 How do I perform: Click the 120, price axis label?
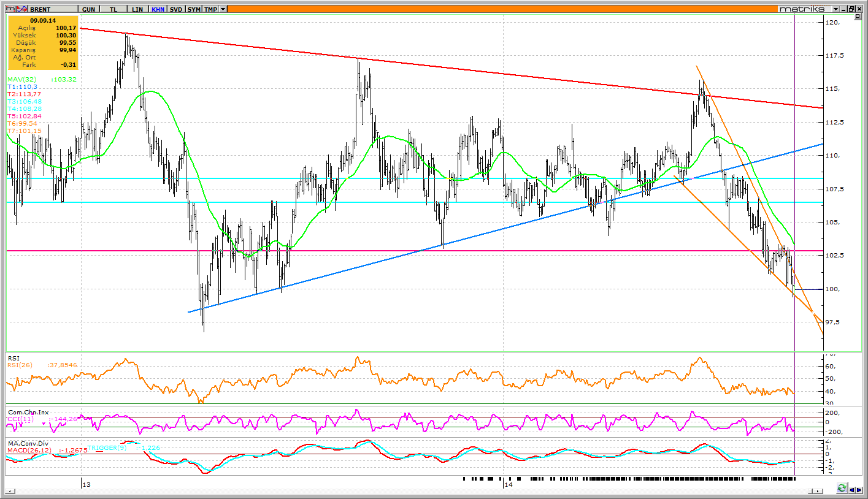pos(833,22)
